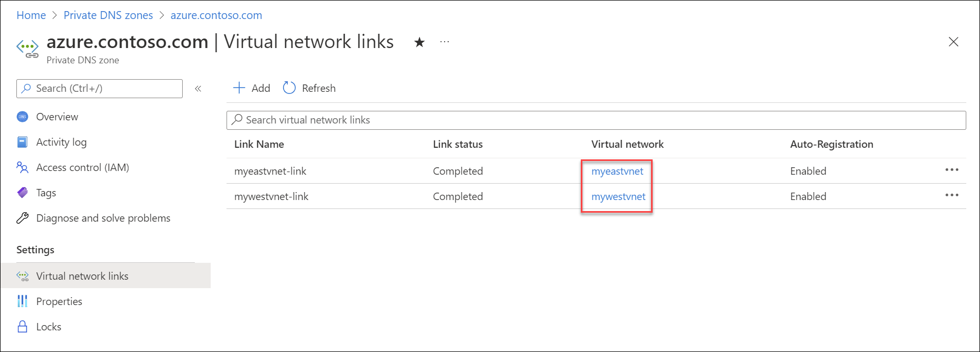
Task: Collapse the left sidebar with the double chevron
Action: coord(198,89)
